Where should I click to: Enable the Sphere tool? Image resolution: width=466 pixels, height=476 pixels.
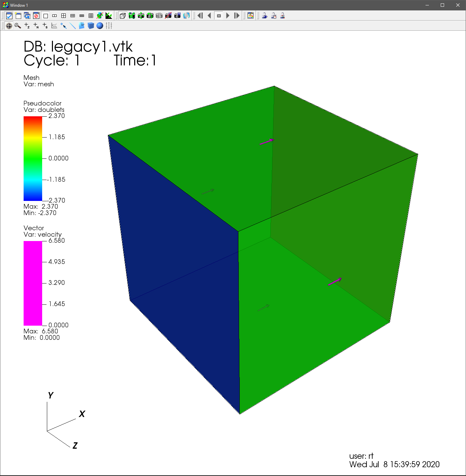100,26
